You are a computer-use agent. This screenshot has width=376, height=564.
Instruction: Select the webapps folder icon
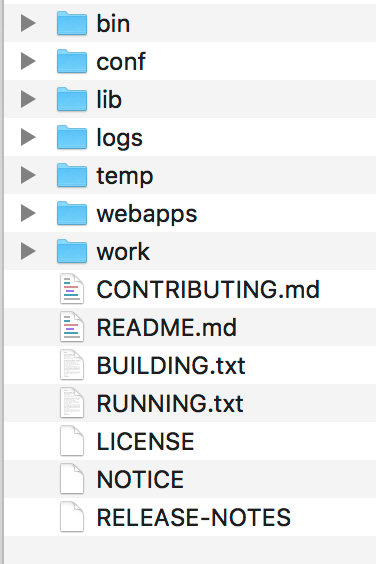pyautogui.click(x=72, y=213)
